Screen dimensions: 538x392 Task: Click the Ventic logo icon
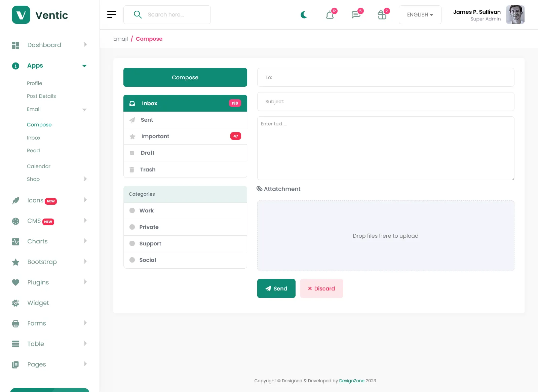[x=21, y=15]
